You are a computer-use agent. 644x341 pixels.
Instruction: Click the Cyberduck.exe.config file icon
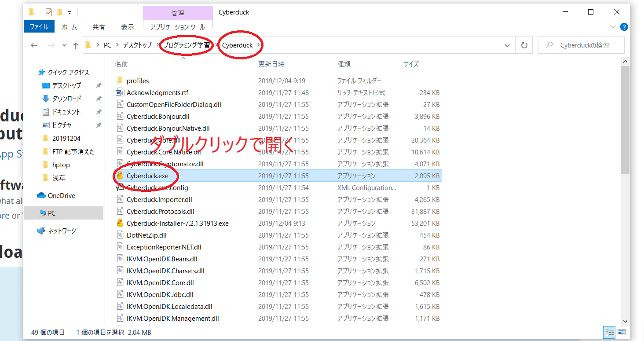pos(120,187)
